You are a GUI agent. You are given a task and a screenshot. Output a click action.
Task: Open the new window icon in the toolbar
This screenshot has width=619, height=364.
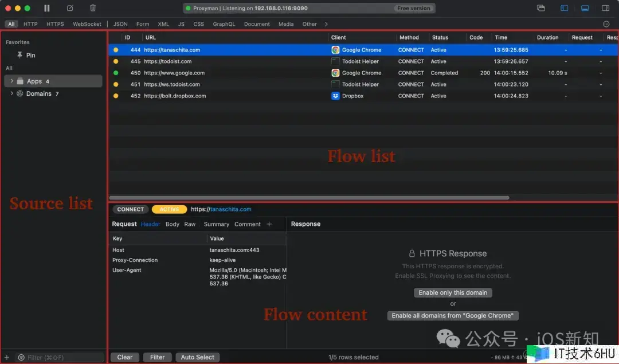tap(541, 8)
